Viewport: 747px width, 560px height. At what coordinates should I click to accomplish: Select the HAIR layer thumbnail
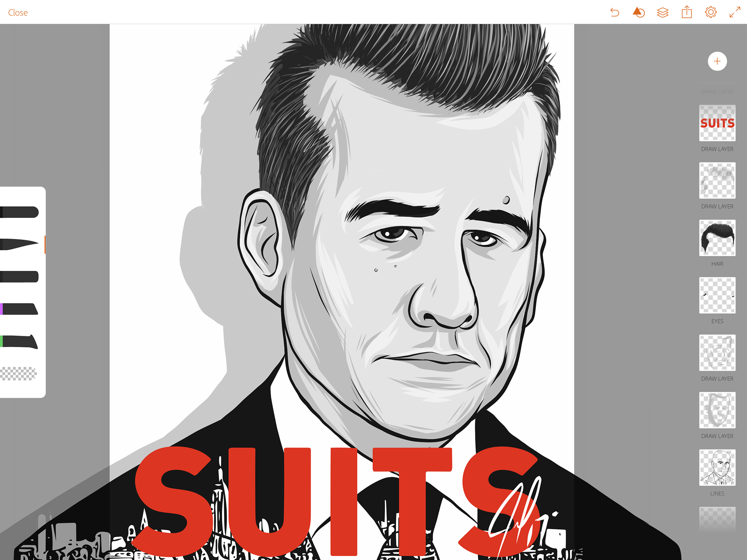[717, 238]
